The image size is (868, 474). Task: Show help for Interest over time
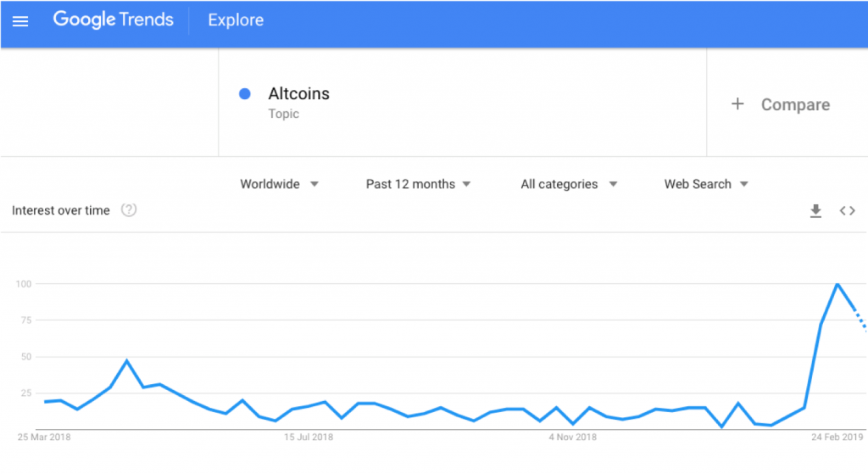129,210
